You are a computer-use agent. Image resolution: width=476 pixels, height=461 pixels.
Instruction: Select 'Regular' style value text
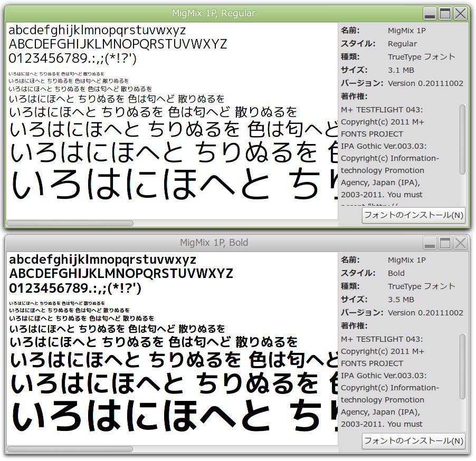coord(402,44)
